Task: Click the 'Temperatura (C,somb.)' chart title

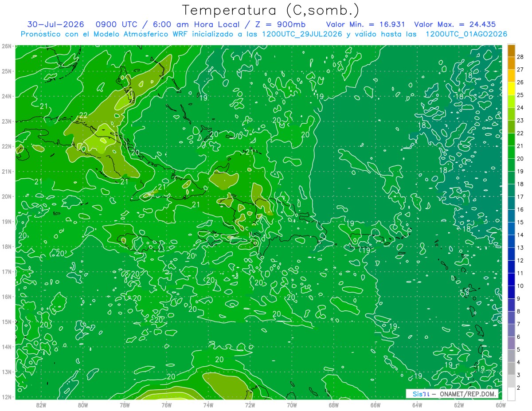Action: tap(270, 10)
